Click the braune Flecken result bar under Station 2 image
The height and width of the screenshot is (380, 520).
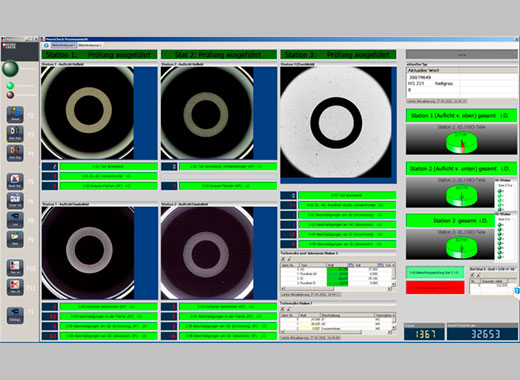coord(228,186)
